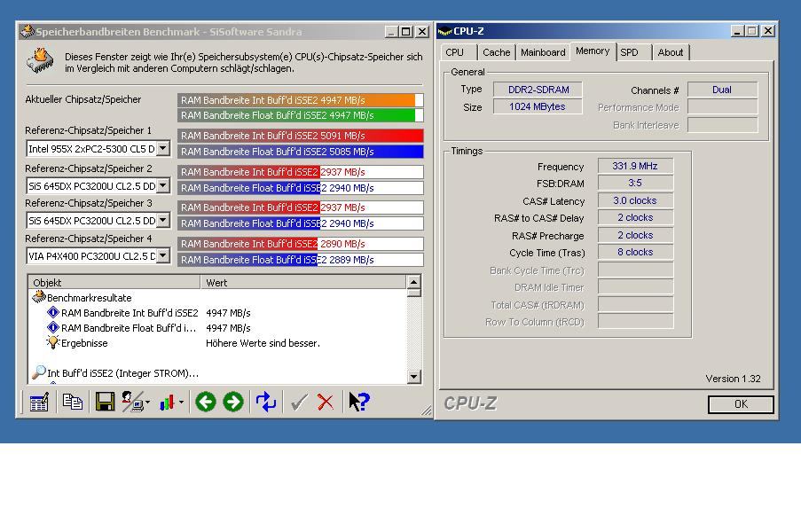Open the options table icon in Sandra toolbar

point(39,403)
